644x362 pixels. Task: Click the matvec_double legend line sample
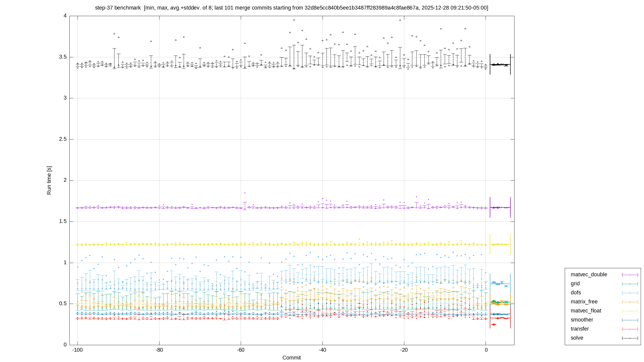(630, 275)
